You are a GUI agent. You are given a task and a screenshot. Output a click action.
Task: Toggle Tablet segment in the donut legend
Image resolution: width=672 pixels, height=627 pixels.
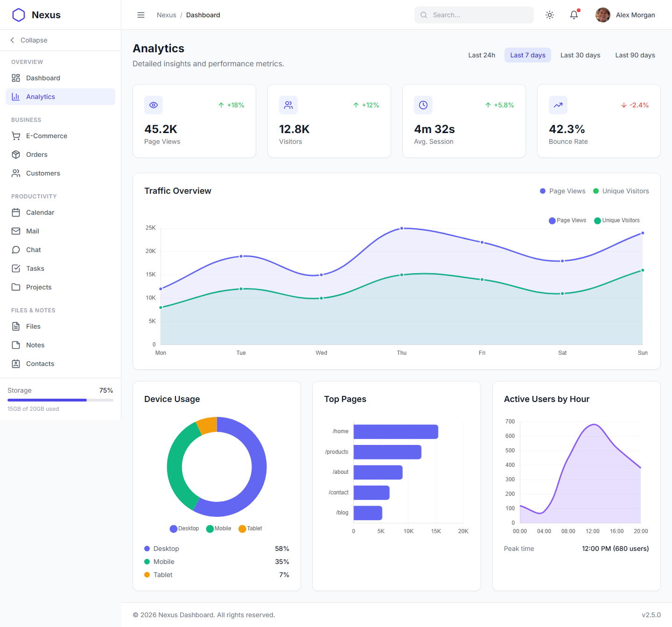[250, 528]
